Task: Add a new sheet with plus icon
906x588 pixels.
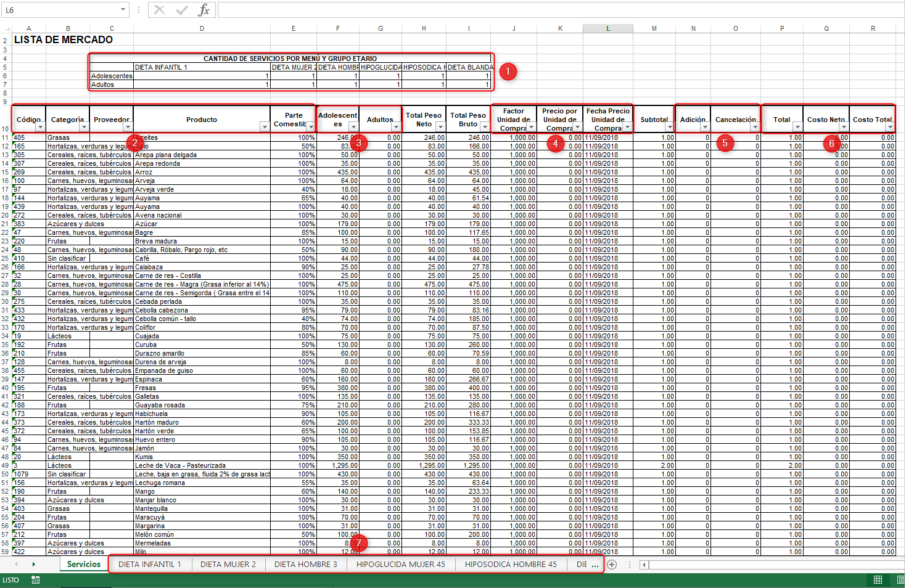Action: (x=612, y=565)
